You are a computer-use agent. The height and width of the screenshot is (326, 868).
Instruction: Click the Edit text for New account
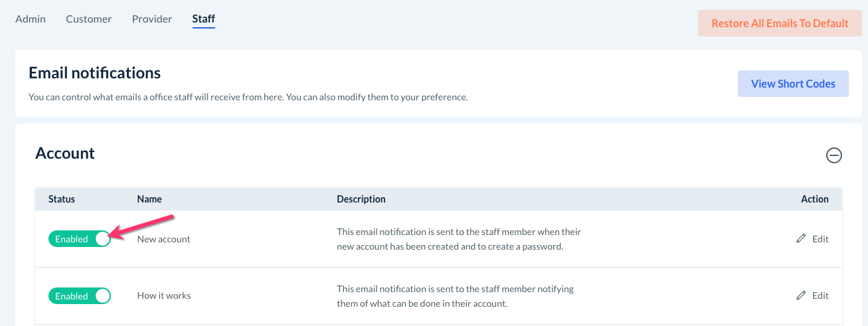pyautogui.click(x=820, y=239)
